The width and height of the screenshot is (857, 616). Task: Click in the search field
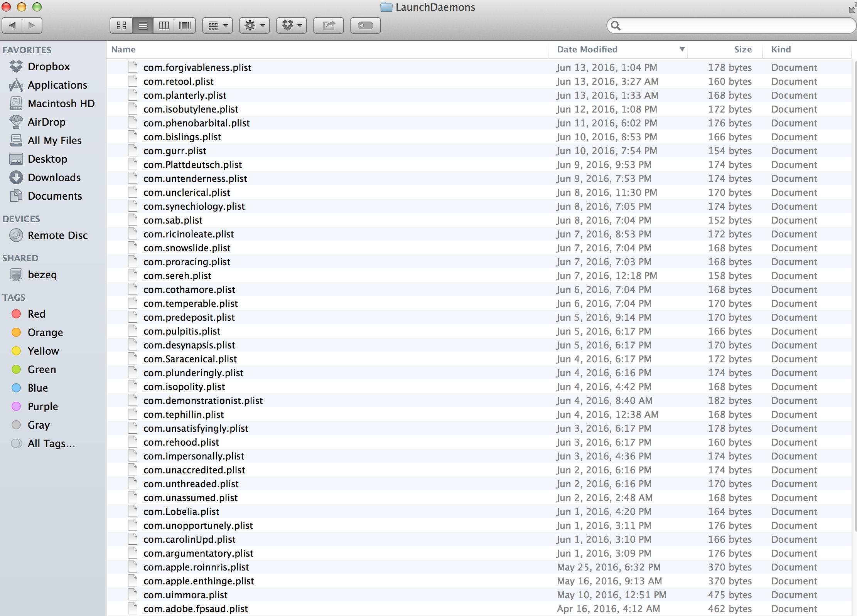pyautogui.click(x=733, y=25)
